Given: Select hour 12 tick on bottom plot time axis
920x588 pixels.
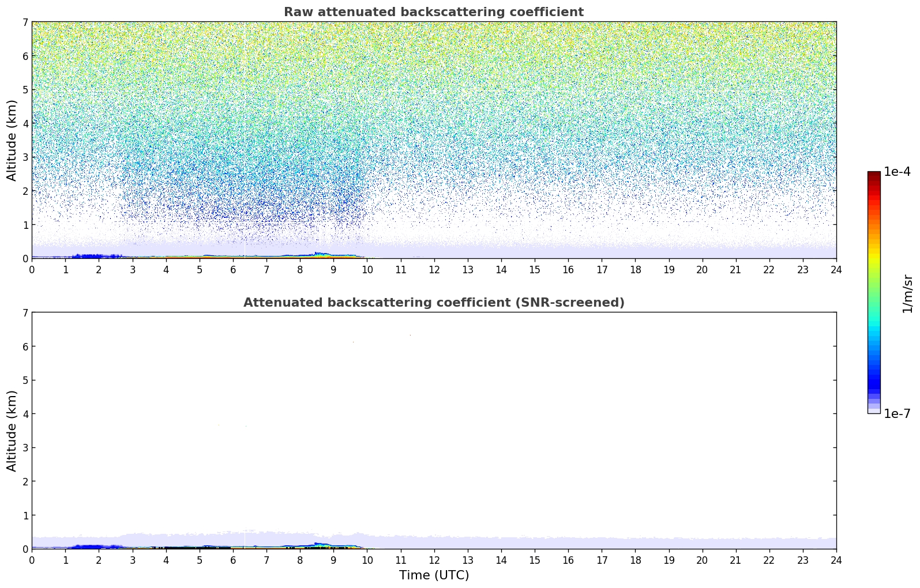Looking at the screenshot, I should point(434,560).
